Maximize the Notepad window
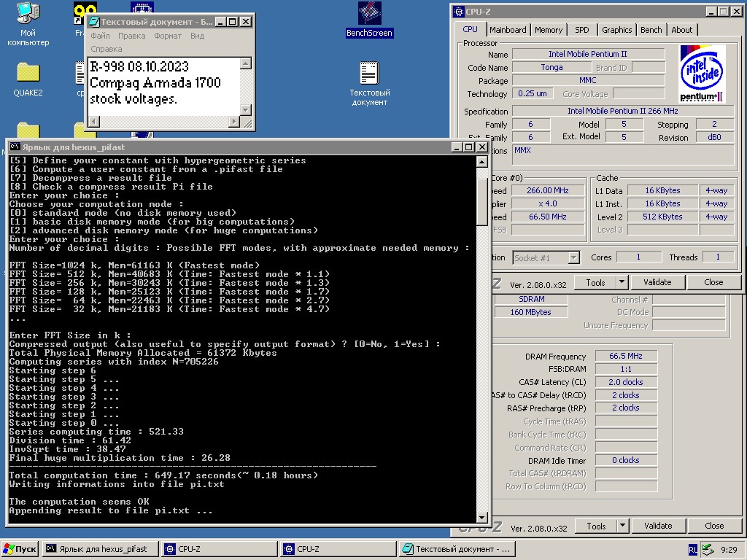 pyautogui.click(x=233, y=22)
